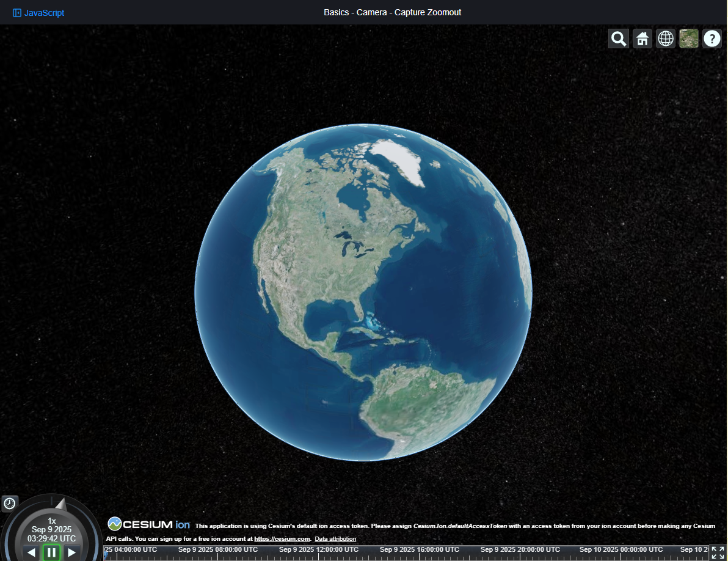Click the current time marker on timeline
Image resolution: width=728 pixels, height=561 pixels.
pyautogui.click(x=106, y=554)
